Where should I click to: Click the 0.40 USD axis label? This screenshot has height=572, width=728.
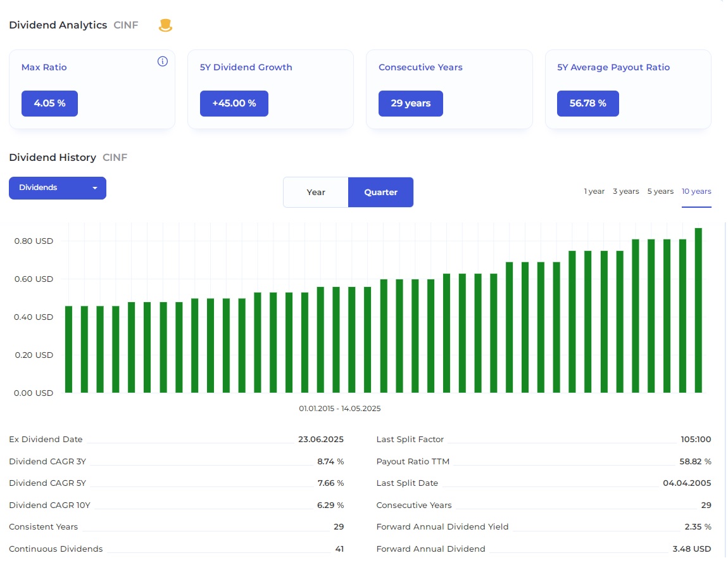click(34, 317)
